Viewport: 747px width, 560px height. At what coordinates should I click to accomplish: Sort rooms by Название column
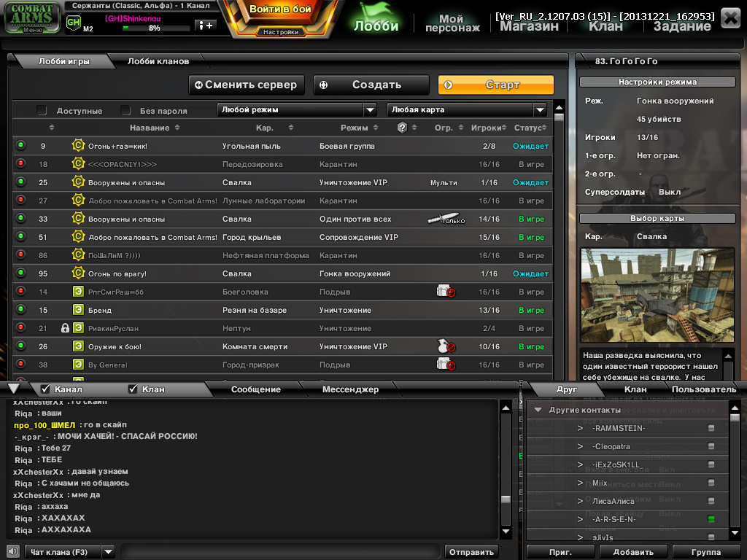[155, 128]
